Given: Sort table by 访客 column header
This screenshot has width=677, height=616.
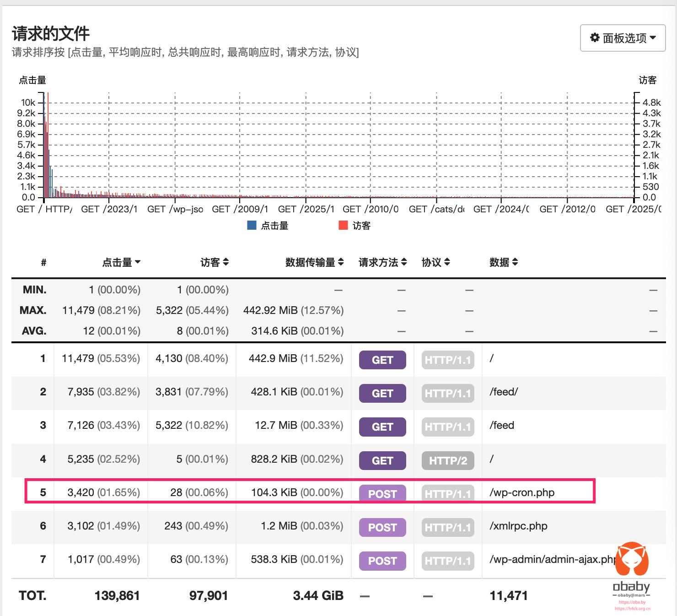Looking at the screenshot, I should click(x=214, y=262).
